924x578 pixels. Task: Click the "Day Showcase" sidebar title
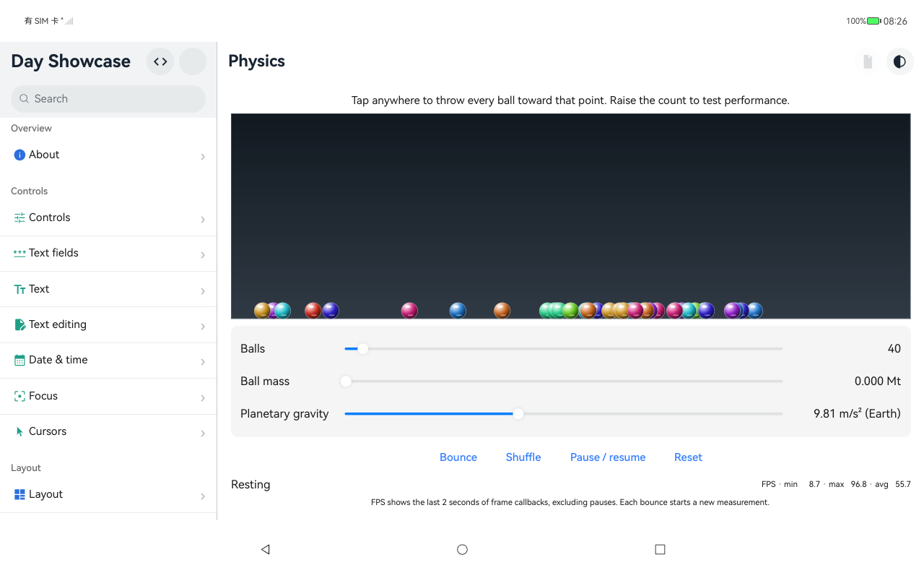coord(71,61)
